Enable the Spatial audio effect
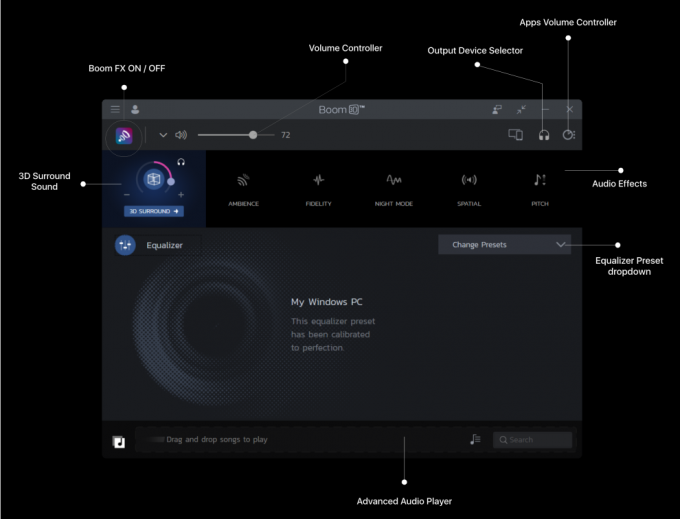The width and height of the screenshot is (680, 519). 469,190
